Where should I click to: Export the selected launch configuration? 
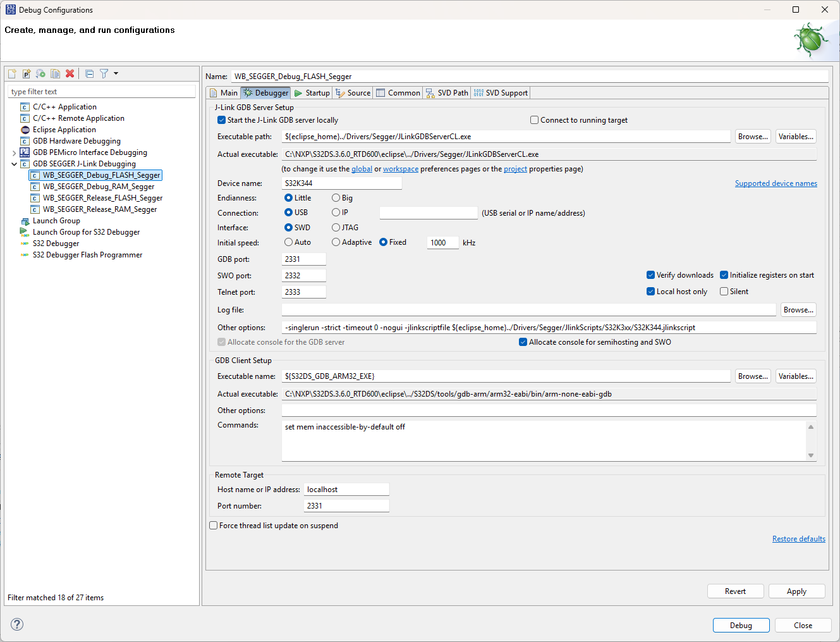coord(41,74)
